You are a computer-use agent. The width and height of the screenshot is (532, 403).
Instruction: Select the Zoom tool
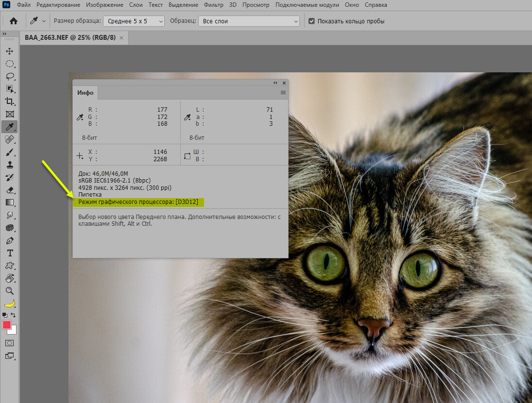tap(10, 291)
